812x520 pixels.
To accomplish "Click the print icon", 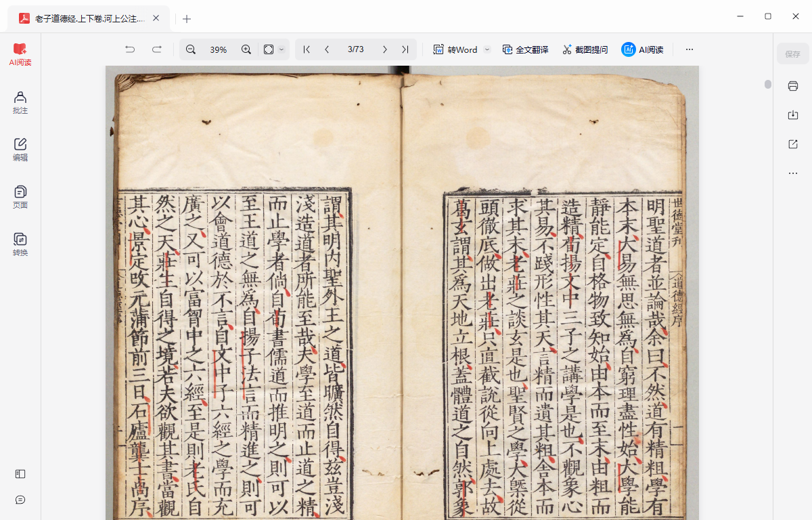I will click(x=793, y=86).
